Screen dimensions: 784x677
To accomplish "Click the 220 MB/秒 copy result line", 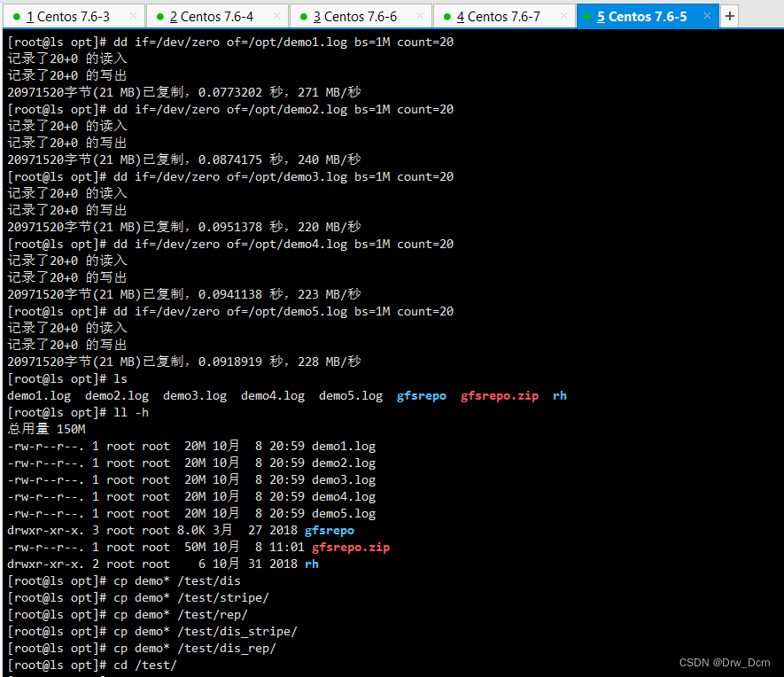I will [184, 227].
